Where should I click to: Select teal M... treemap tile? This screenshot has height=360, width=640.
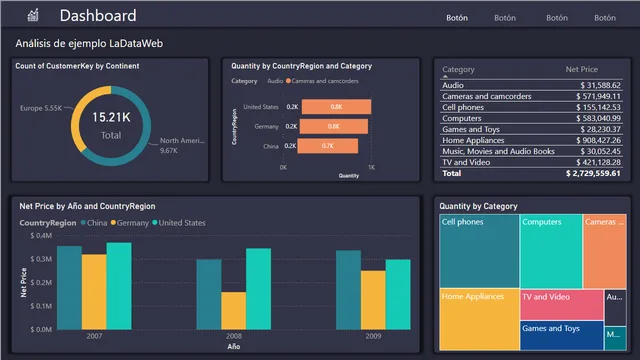point(616,338)
